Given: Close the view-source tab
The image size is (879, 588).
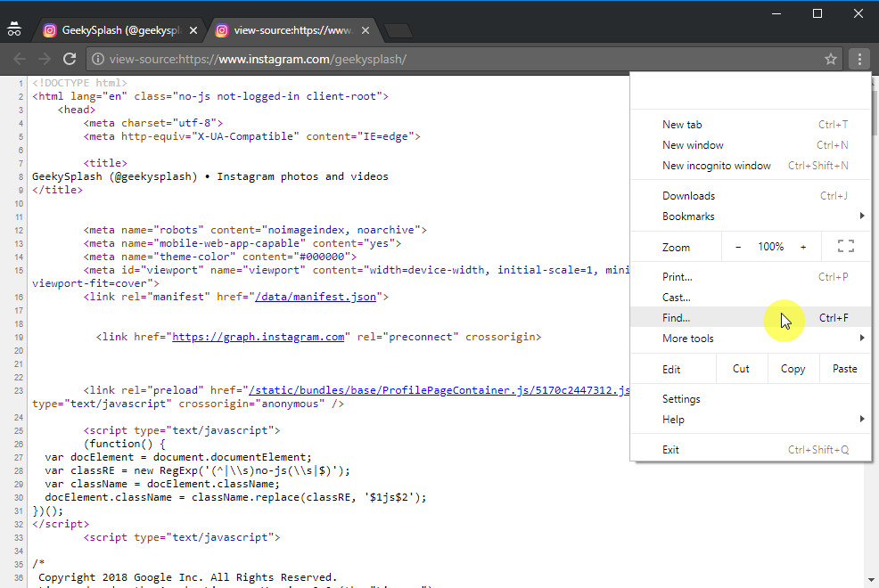Looking at the screenshot, I should click(x=366, y=30).
